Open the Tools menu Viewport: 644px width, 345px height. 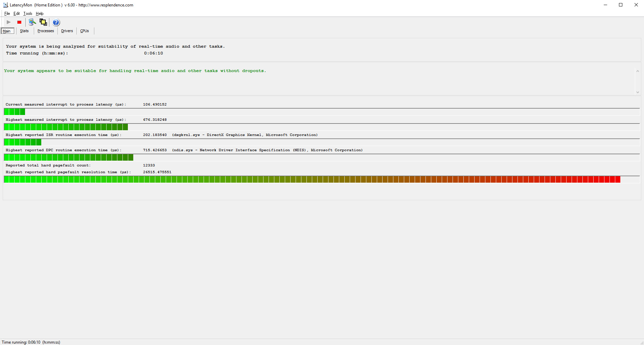point(28,14)
